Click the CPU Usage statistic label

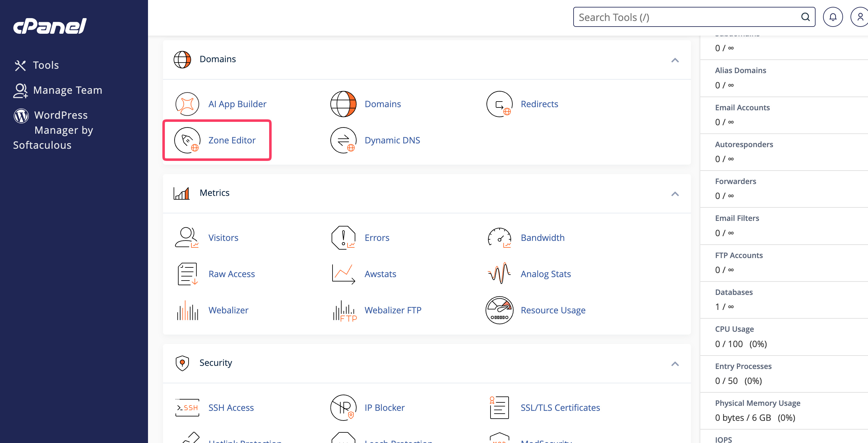pos(735,329)
